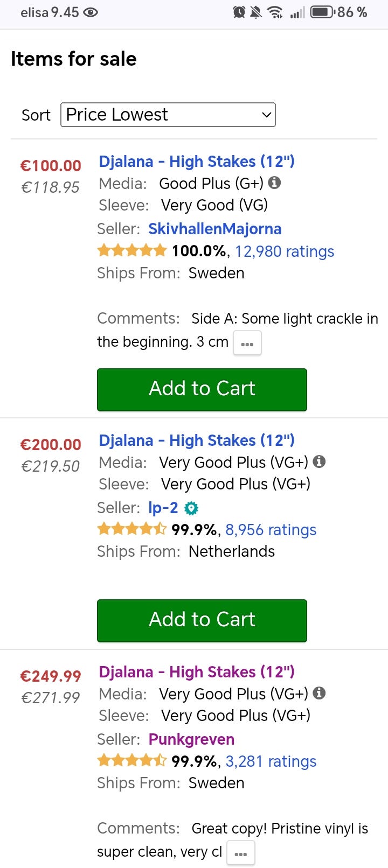The height and width of the screenshot is (868, 388).
Task: Expand Punkgreven's comment with ellipsis button
Action: click(x=240, y=853)
